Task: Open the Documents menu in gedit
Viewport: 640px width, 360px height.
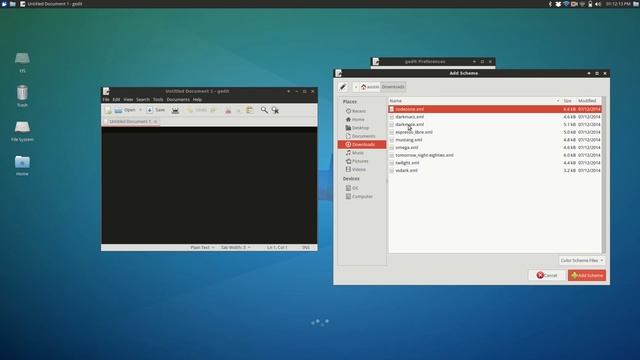Action: (178, 100)
